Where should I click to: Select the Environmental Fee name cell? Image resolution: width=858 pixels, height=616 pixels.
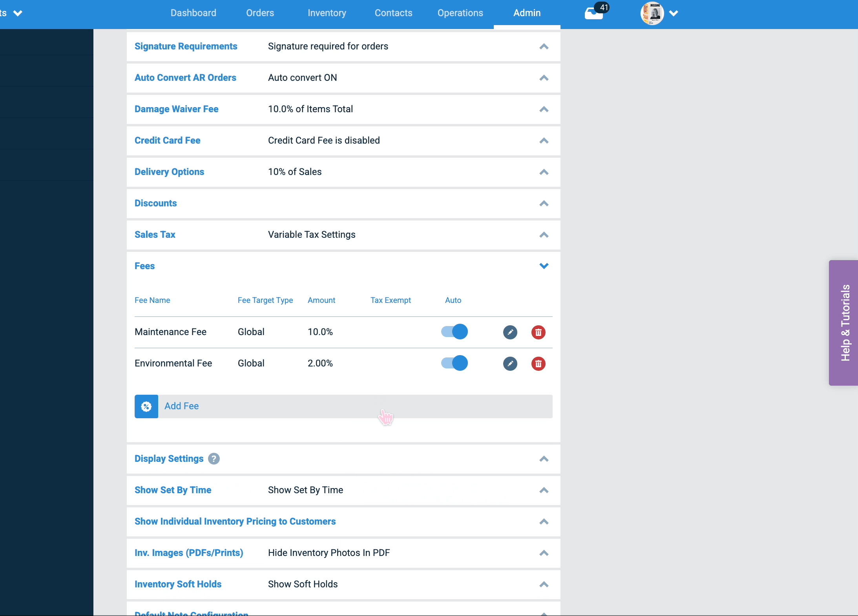(173, 363)
